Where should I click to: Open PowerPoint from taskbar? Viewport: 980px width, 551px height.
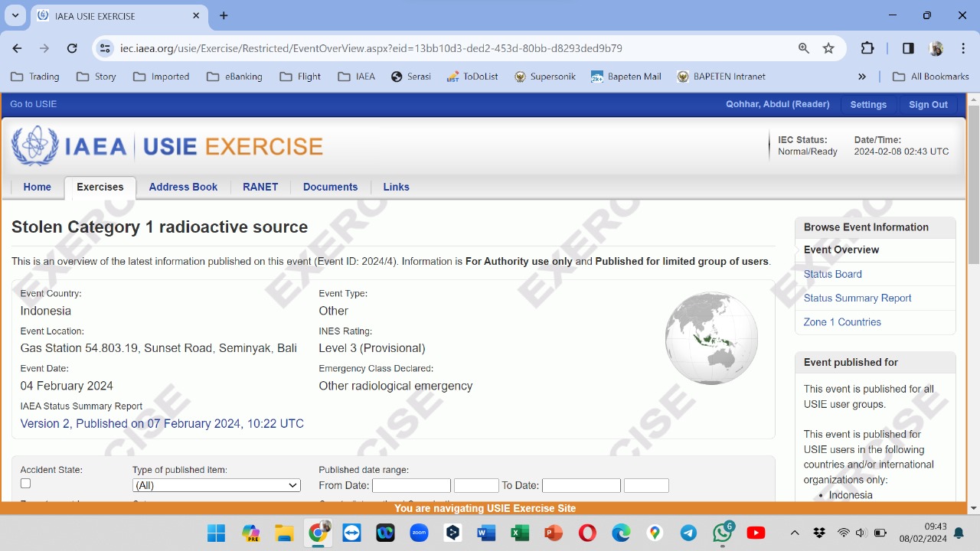tap(554, 533)
